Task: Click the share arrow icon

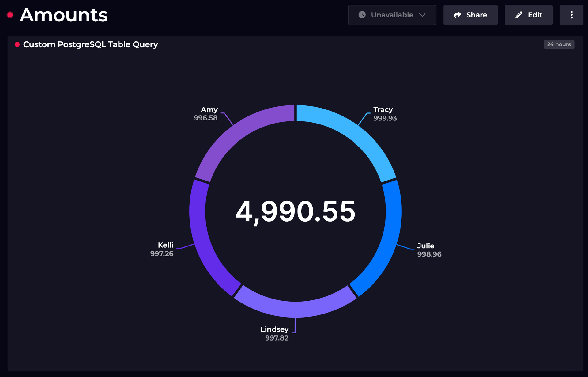Action: [x=458, y=15]
